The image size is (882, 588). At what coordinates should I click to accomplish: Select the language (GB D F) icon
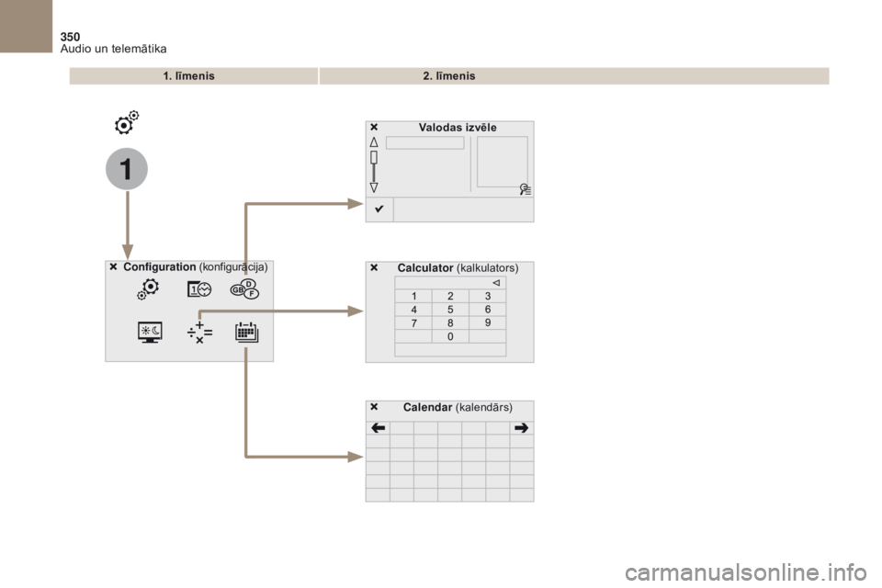tap(244, 289)
